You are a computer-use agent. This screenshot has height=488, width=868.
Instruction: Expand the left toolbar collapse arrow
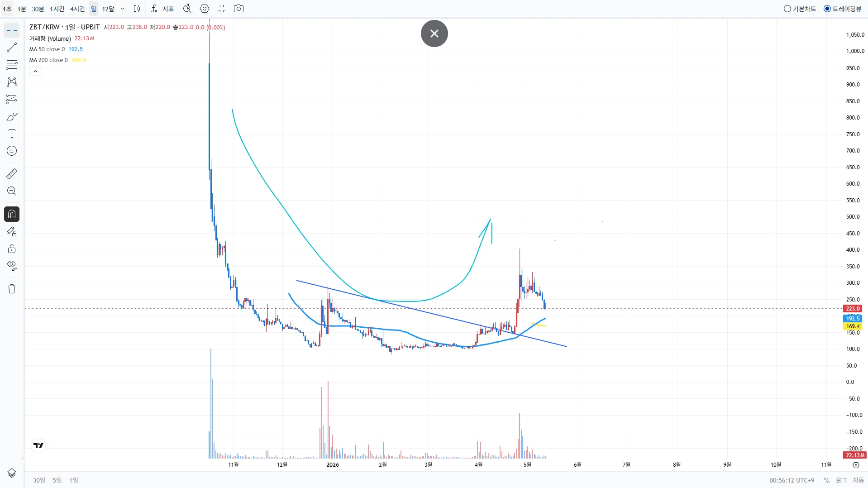click(x=23, y=459)
